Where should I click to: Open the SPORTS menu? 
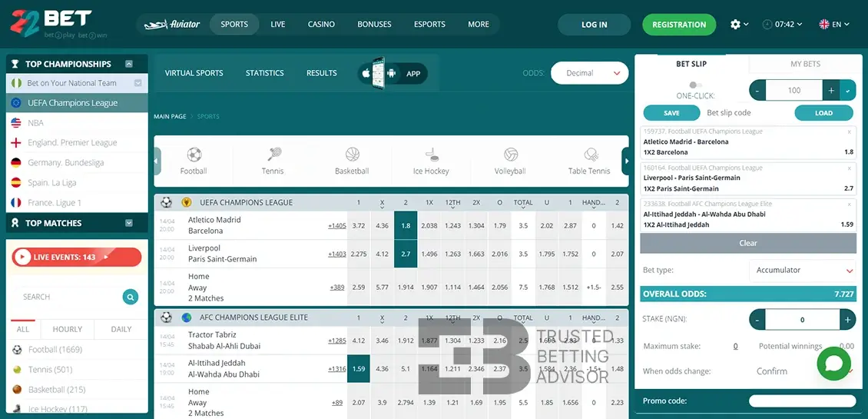[234, 25]
